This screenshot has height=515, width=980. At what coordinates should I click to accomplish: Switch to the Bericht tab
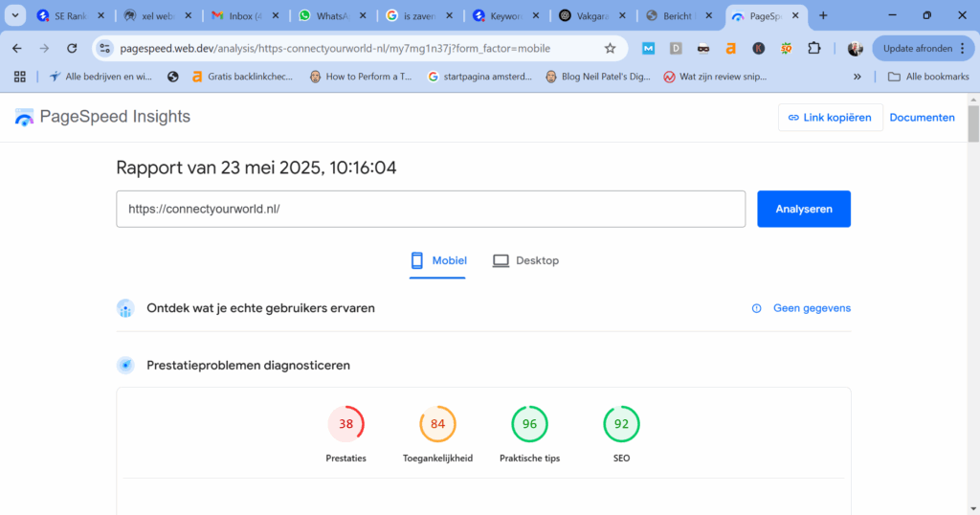pos(679,16)
